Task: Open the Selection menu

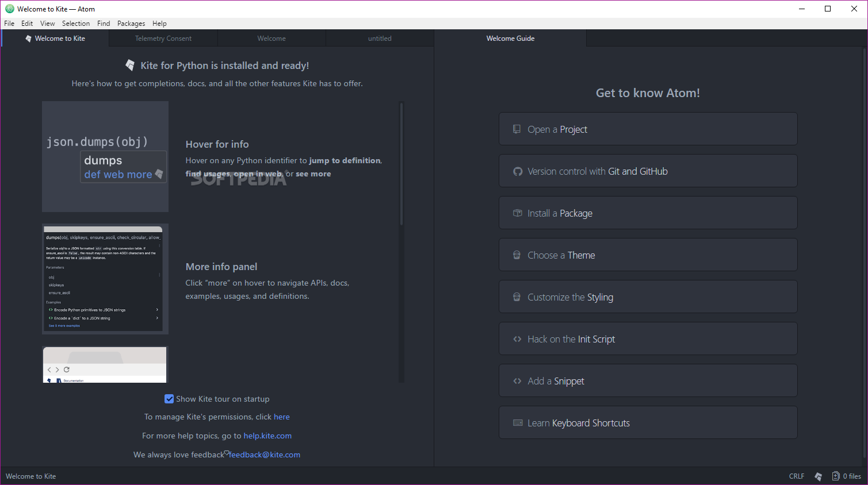Action: [76, 24]
